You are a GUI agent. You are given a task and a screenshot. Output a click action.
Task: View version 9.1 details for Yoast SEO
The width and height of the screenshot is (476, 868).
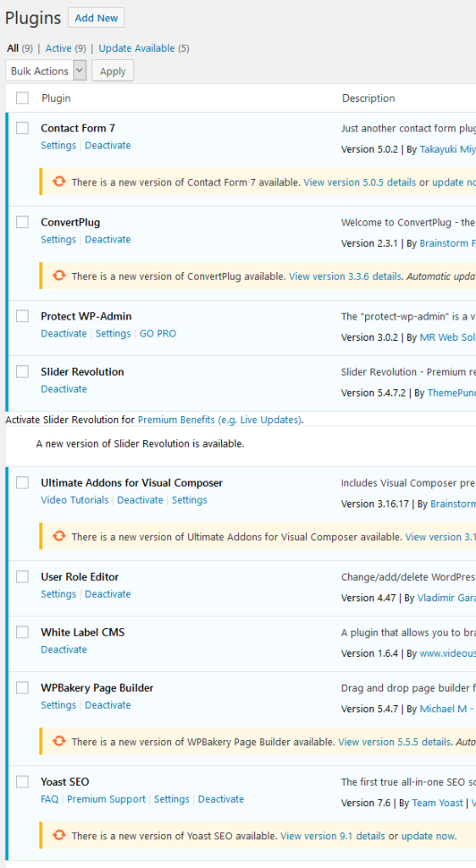[x=333, y=835]
